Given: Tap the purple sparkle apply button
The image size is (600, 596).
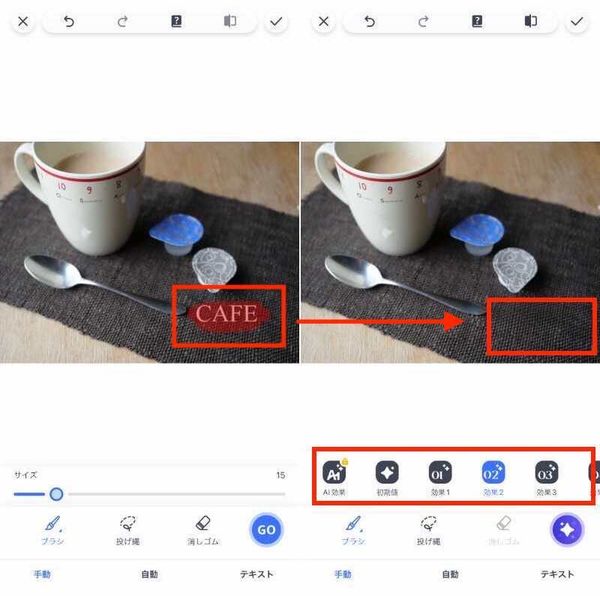Looking at the screenshot, I should pos(567,530).
